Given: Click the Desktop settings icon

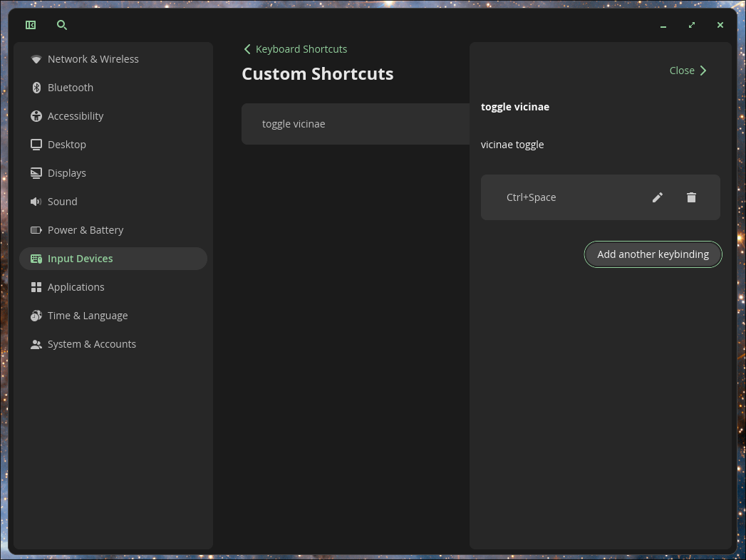Looking at the screenshot, I should (x=36, y=145).
